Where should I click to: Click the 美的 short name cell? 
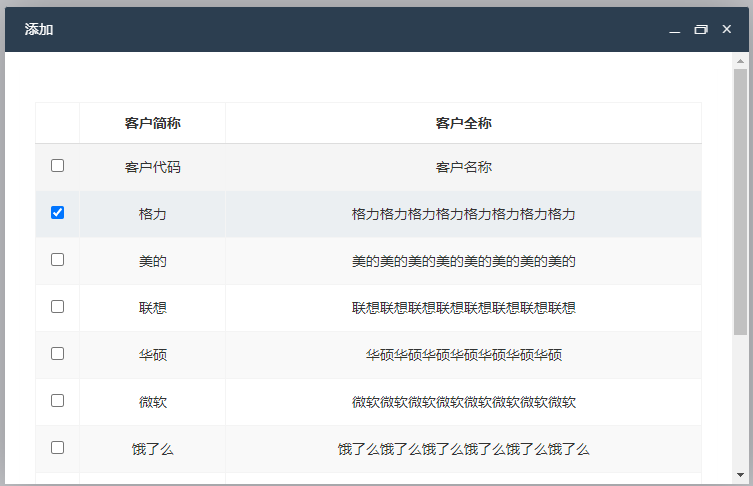pyautogui.click(x=153, y=261)
